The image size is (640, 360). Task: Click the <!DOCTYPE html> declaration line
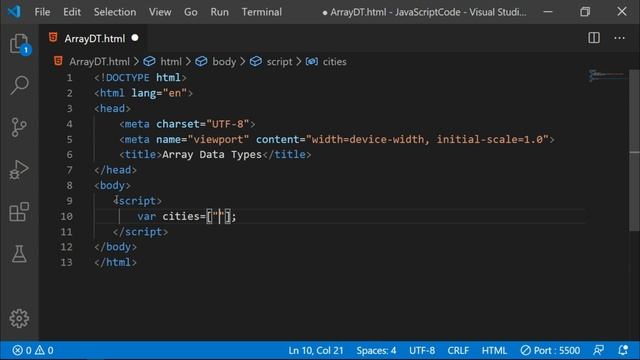click(x=140, y=78)
